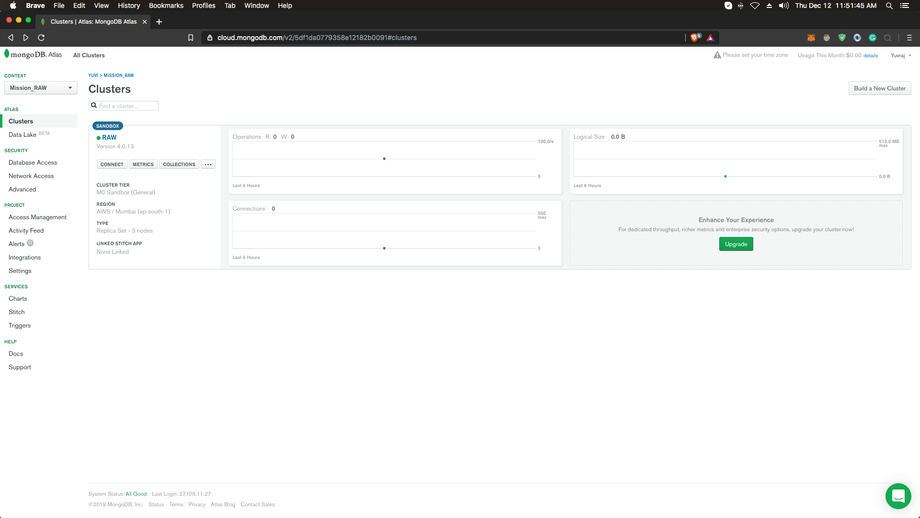This screenshot has height=518, width=920.
Task: Open macOS Notification Center
Action: pyautogui.click(x=905, y=5)
